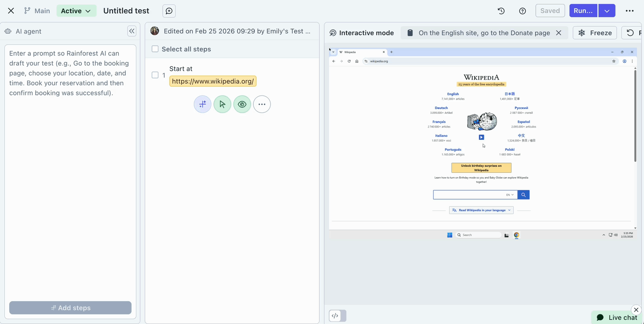
Task: Click the eye observation icon
Action: point(242,104)
